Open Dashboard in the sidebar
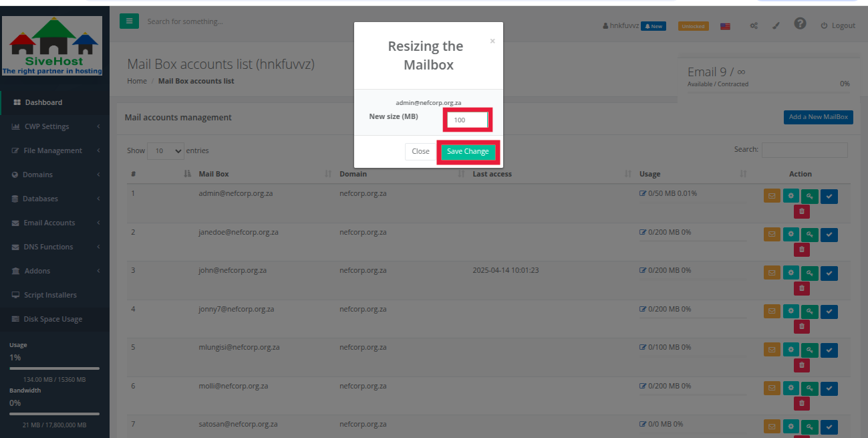The height and width of the screenshot is (438, 868). point(55,102)
